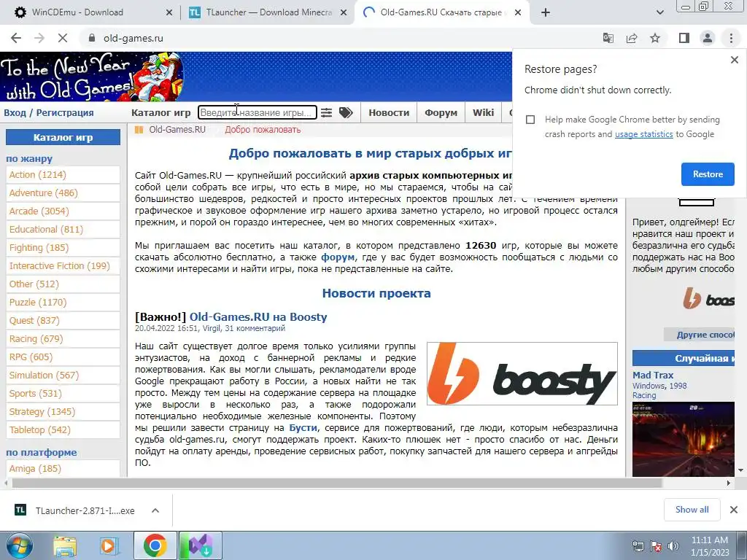Share this page via address bar icon

[632, 38]
